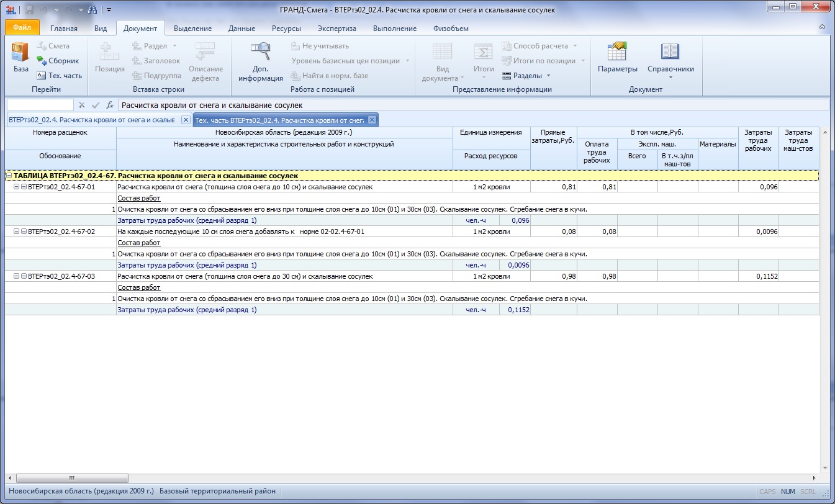The image size is (835, 504).
Task: Click the horizontal scrollbar thumb at bottom
Action: [x=71, y=478]
